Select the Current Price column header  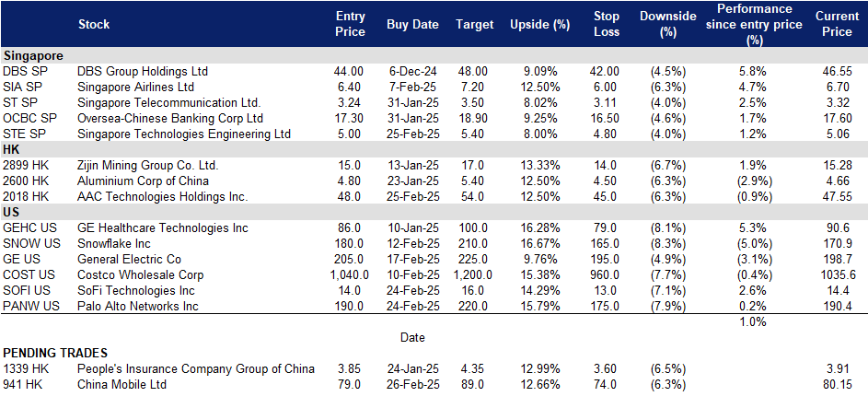pos(836,24)
